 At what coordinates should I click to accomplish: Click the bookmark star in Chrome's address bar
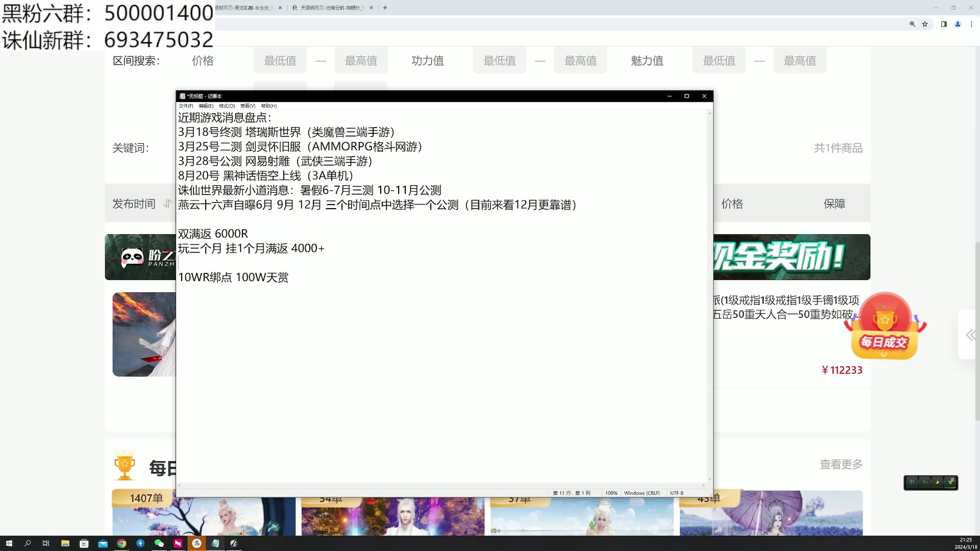coord(925,24)
